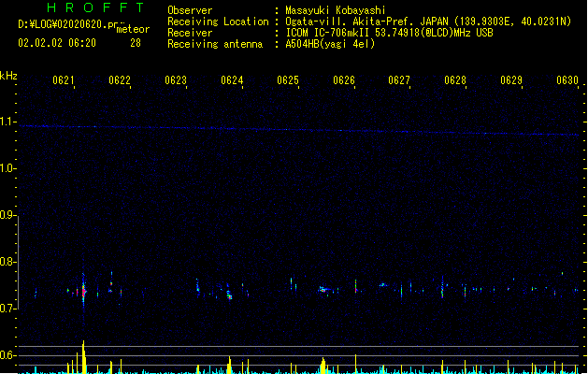This screenshot has height=374, width=588.
Task: Click the 1.0 kHz frequency axis label
Action: pos(7,168)
